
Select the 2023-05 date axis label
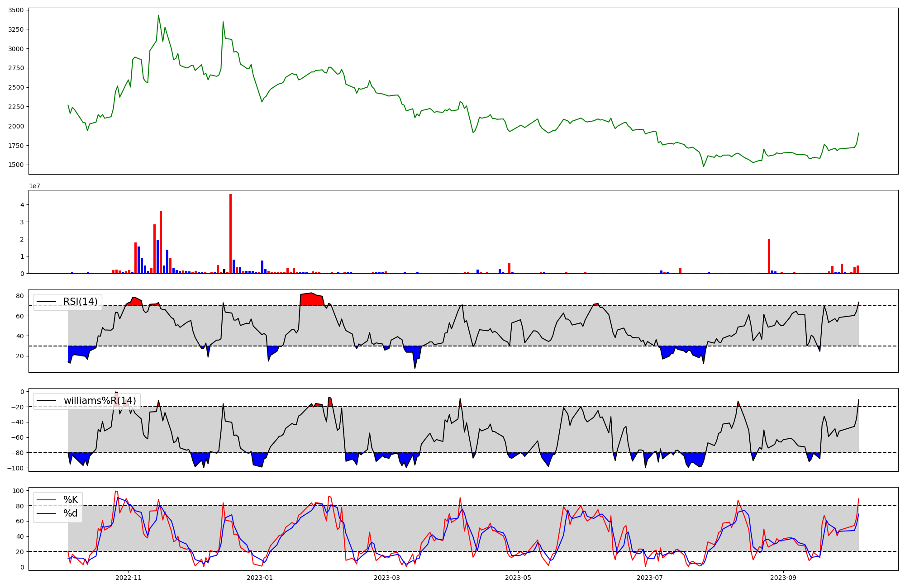[x=518, y=578]
